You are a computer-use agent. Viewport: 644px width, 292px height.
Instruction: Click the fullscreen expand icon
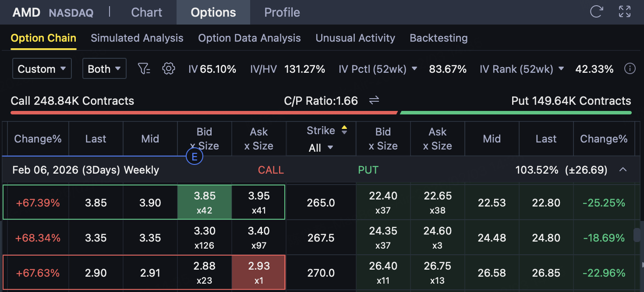pyautogui.click(x=624, y=12)
